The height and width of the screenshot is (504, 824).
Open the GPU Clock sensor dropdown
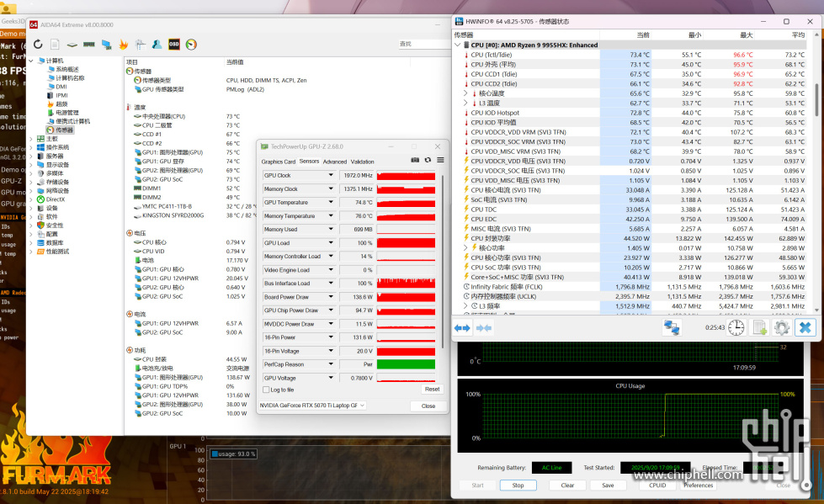(331, 175)
